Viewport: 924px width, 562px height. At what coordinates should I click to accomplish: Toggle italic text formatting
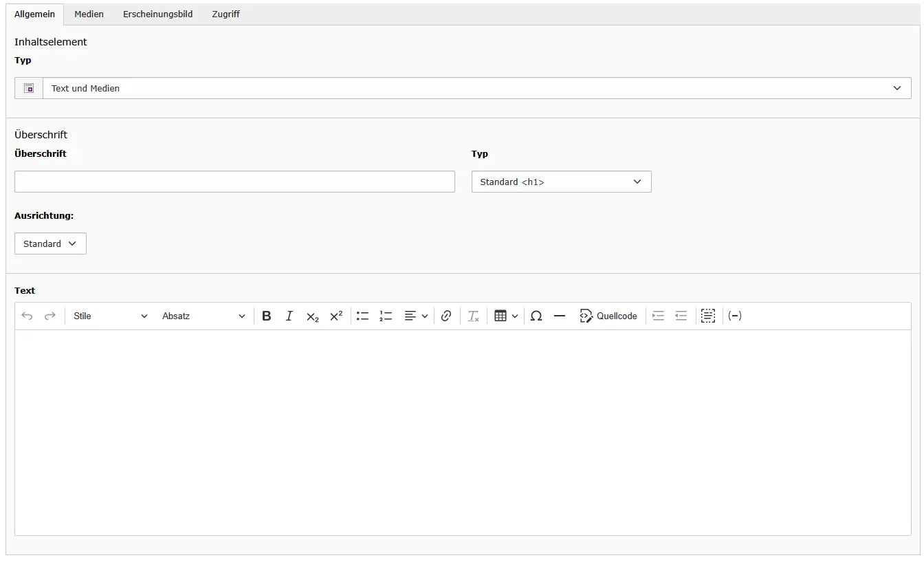pyautogui.click(x=289, y=316)
